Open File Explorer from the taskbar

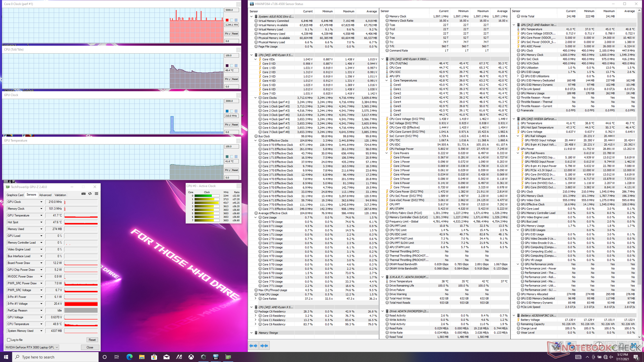coord(142,357)
